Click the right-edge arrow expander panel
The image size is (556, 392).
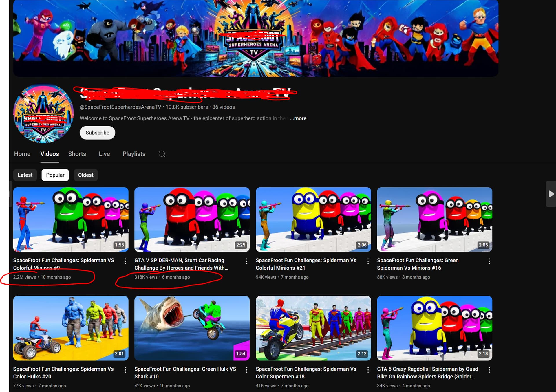(551, 194)
